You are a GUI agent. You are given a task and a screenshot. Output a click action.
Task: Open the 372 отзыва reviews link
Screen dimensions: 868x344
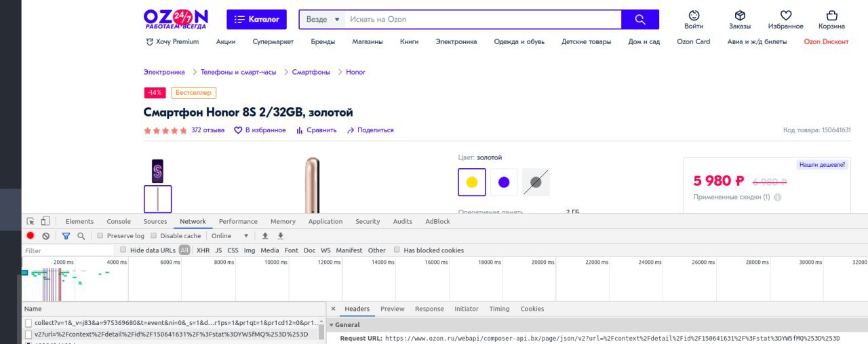coord(208,130)
